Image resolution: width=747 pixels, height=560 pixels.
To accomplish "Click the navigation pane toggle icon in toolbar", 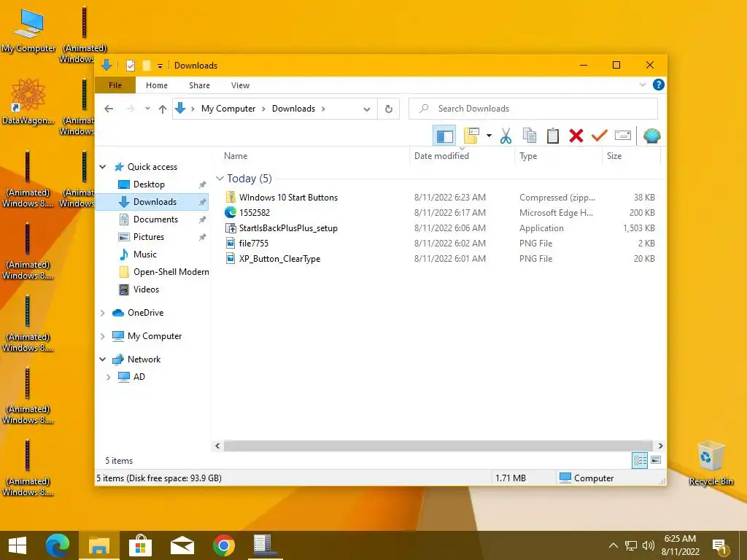I will (x=444, y=136).
